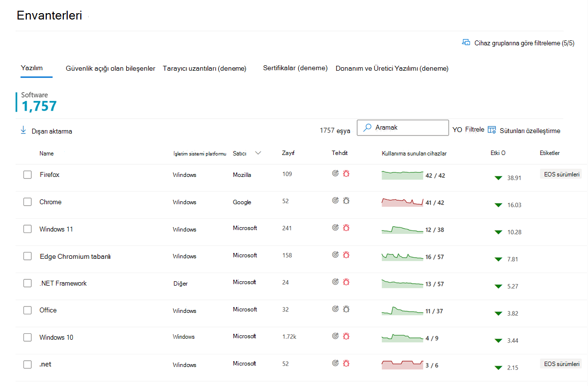Click the Edge Chromium tabanlı name
588x386 pixels.
(76, 256)
